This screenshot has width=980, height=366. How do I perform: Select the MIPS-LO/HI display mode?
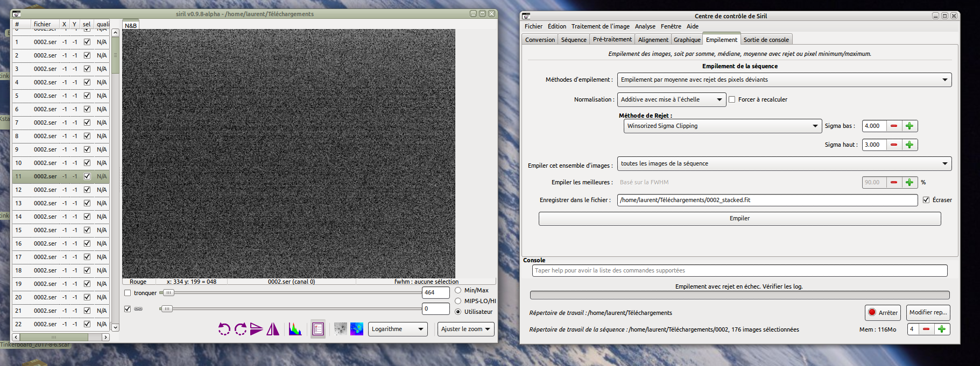pos(458,301)
